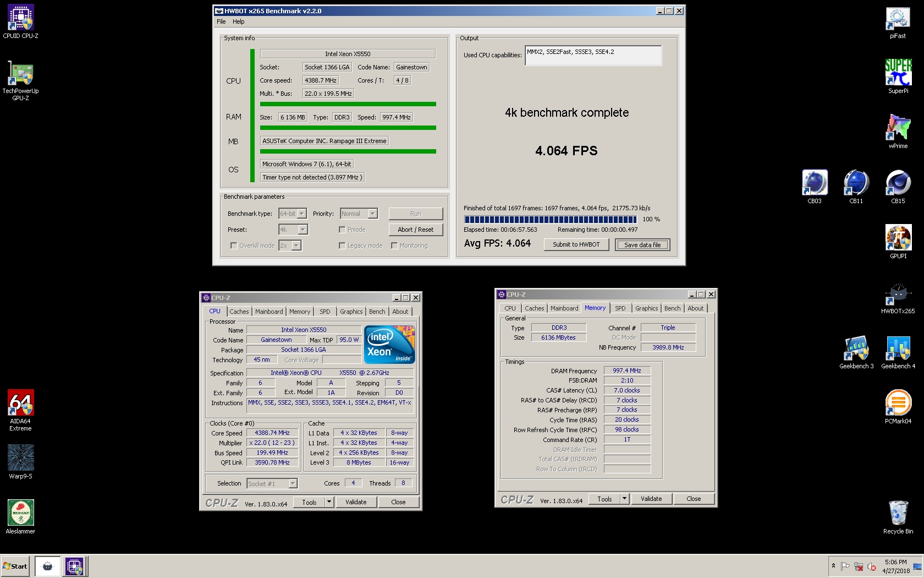Show hidden tray icons arrow
Viewport: 924px width, 578px height.
[x=833, y=566]
